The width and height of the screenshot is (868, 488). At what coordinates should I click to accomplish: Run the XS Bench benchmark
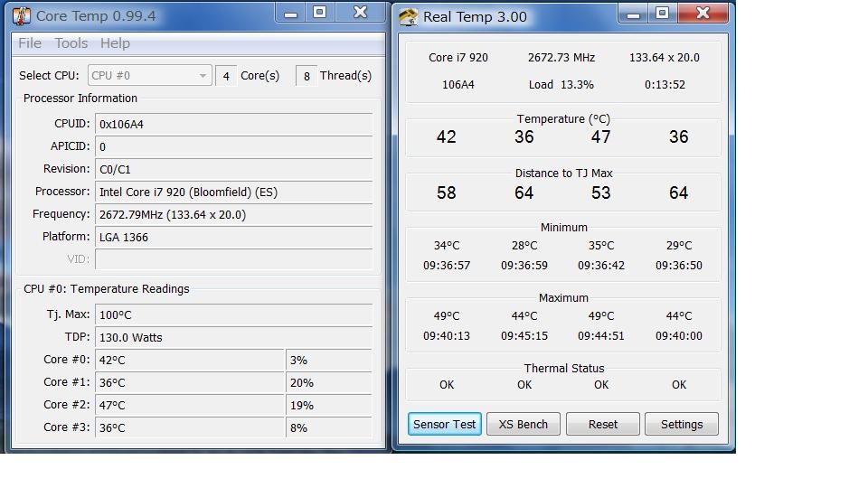tap(524, 425)
